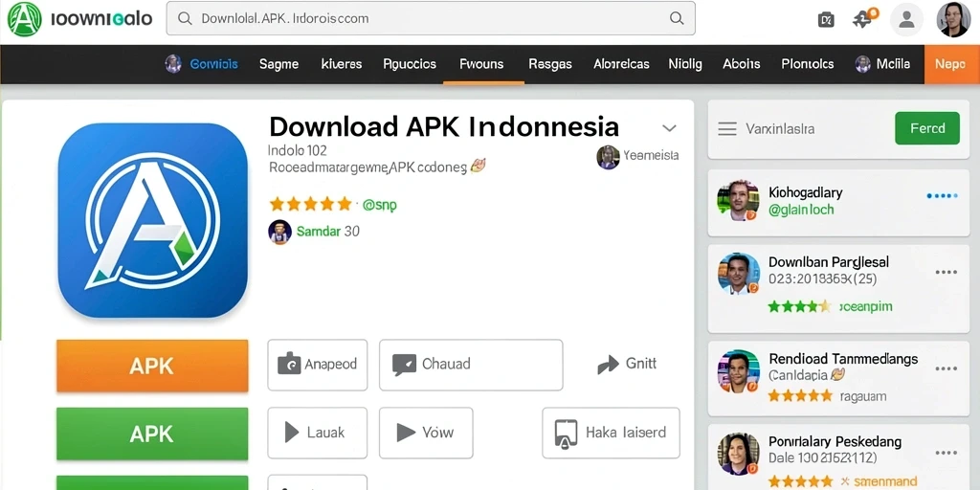The image size is (980, 490).
Task: Click the Haka laiserd device button
Action: coord(611,433)
